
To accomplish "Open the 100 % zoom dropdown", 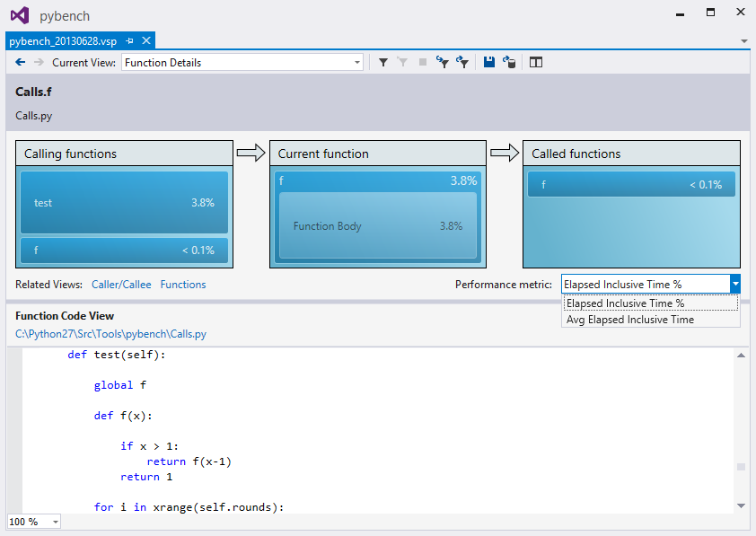I will (x=56, y=522).
